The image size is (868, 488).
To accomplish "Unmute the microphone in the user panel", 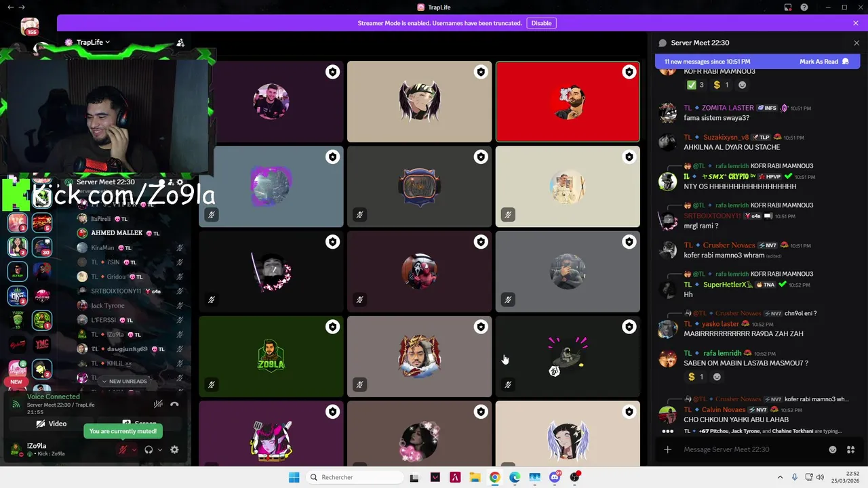I will pyautogui.click(x=123, y=449).
